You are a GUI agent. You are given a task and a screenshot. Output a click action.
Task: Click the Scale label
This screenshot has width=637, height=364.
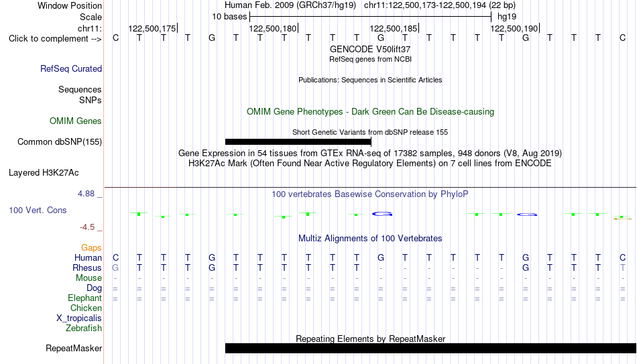tap(91, 17)
